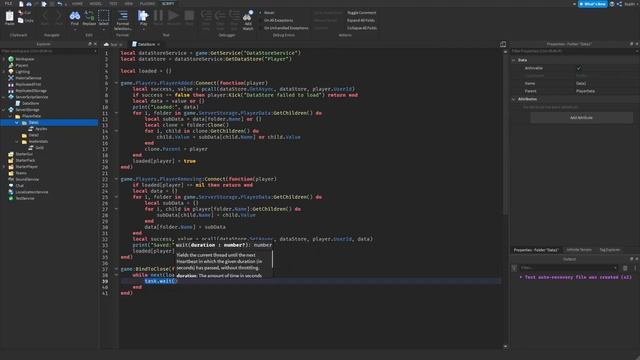Open the Replace tool
The width and height of the screenshot is (640, 360).
[89, 16]
